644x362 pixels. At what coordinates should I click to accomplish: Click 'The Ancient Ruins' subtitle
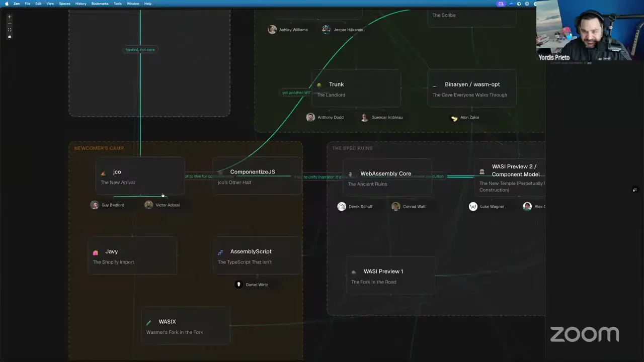click(x=368, y=184)
